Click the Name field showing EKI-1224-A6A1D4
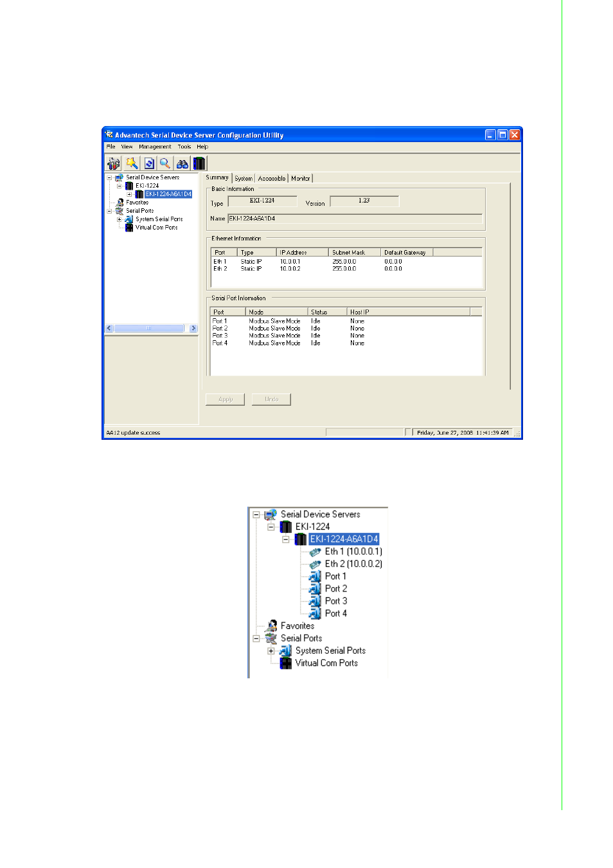The height and width of the screenshot is (868, 613). click(x=355, y=219)
